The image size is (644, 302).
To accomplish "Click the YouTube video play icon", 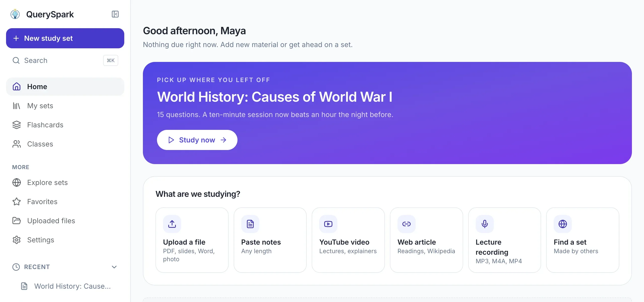I will [328, 224].
